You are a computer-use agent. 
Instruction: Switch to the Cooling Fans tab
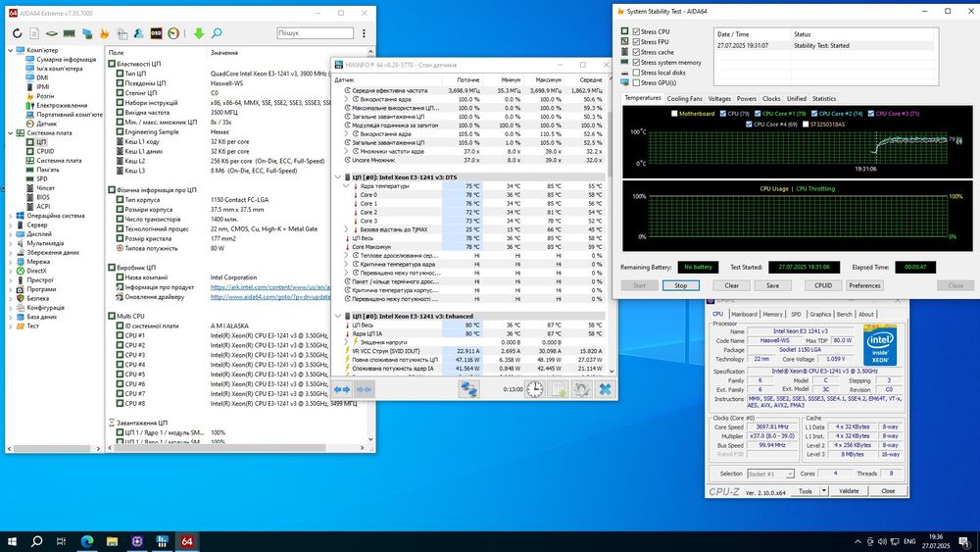click(x=684, y=99)
